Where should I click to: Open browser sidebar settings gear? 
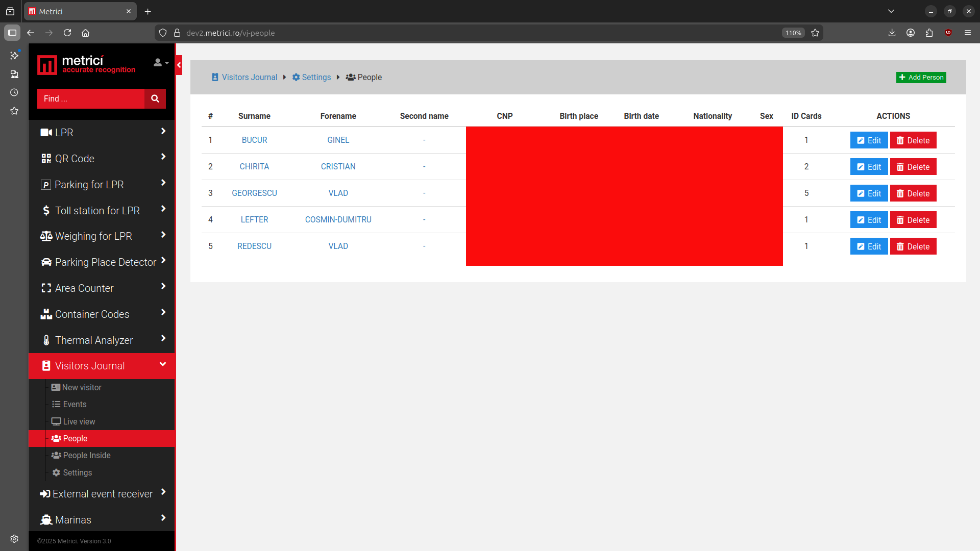tap(14, 539)
